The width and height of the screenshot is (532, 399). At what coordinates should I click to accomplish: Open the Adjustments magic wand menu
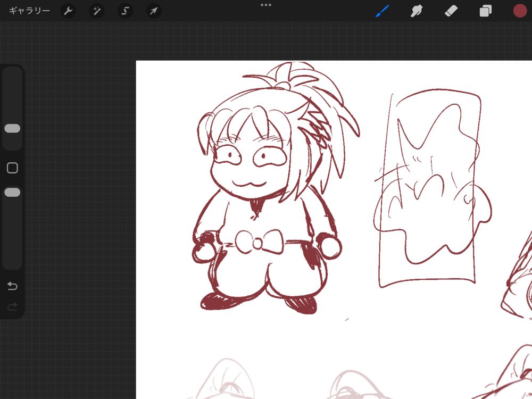[x=97, y=11]
